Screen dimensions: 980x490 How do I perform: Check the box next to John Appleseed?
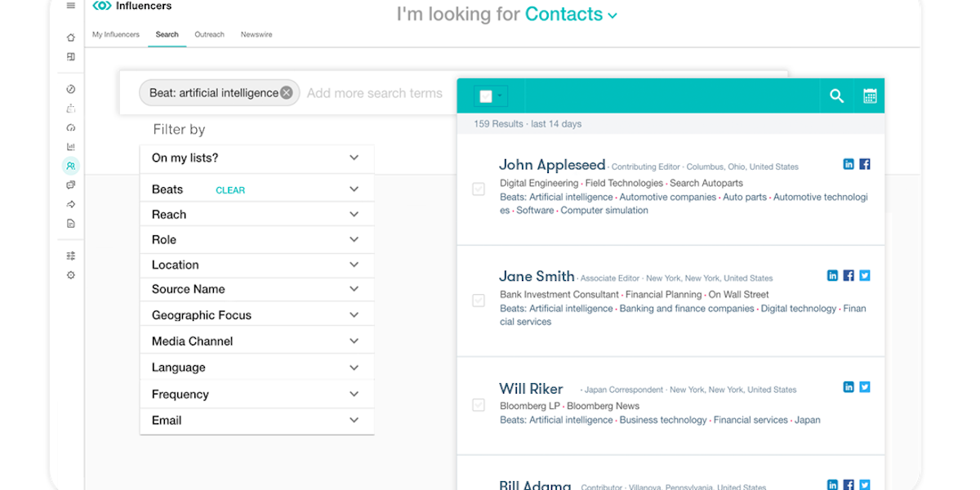(x=479, y=189)
